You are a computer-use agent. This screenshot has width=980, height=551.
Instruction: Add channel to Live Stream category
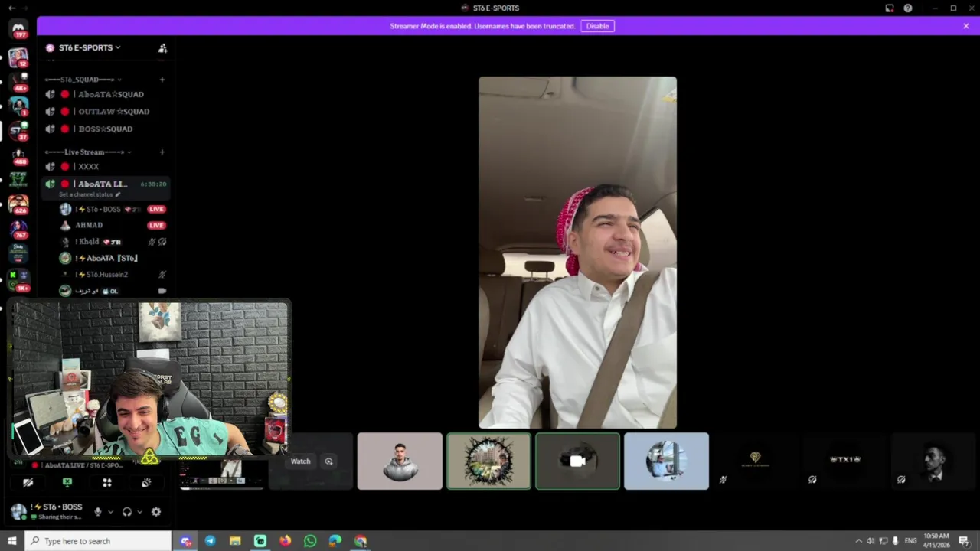click(x=162, y=152)
